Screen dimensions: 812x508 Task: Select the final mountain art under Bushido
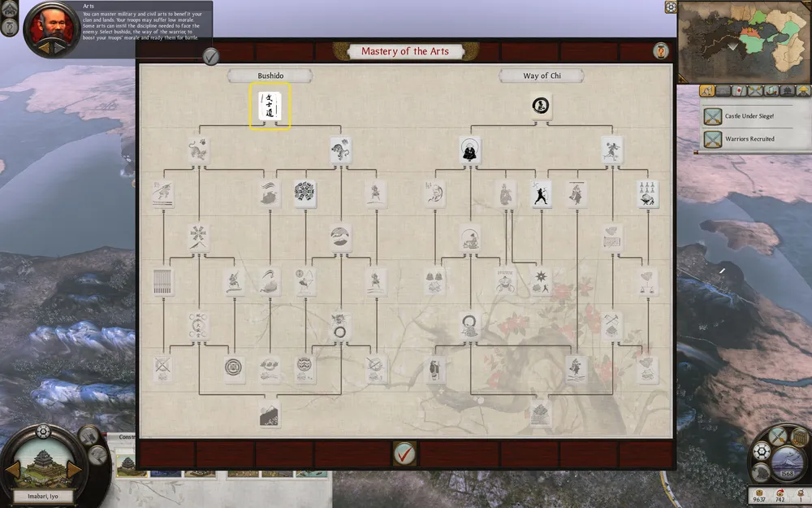tap(270, 415)
